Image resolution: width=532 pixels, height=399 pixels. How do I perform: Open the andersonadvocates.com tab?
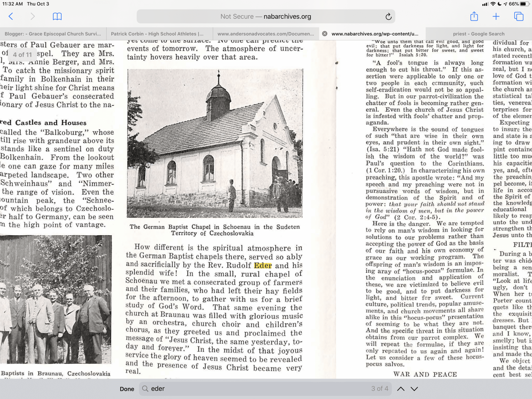point(266,34)
